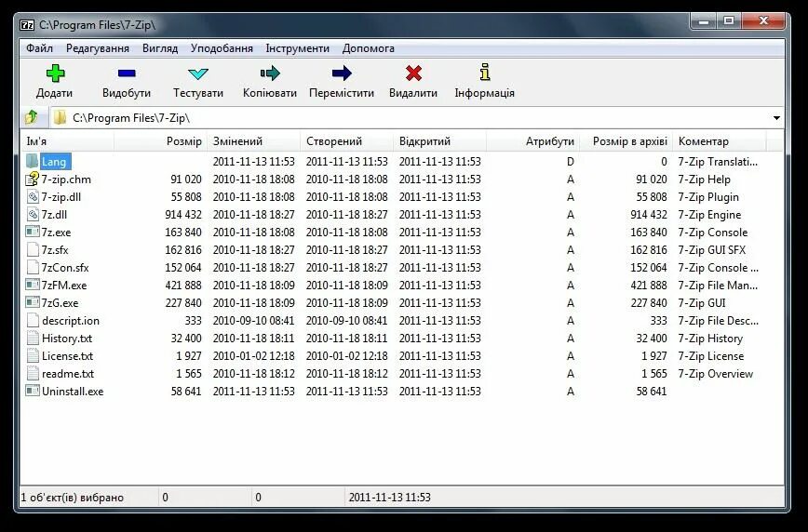Select file name Uninstall.exe

[73, 391]
